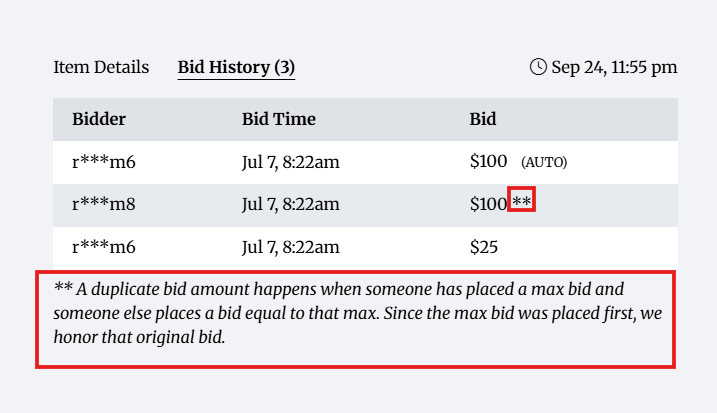Click the footnote's leading double asterisk
Viewport: 717px width, 413px height.
[x=63, y=290]
